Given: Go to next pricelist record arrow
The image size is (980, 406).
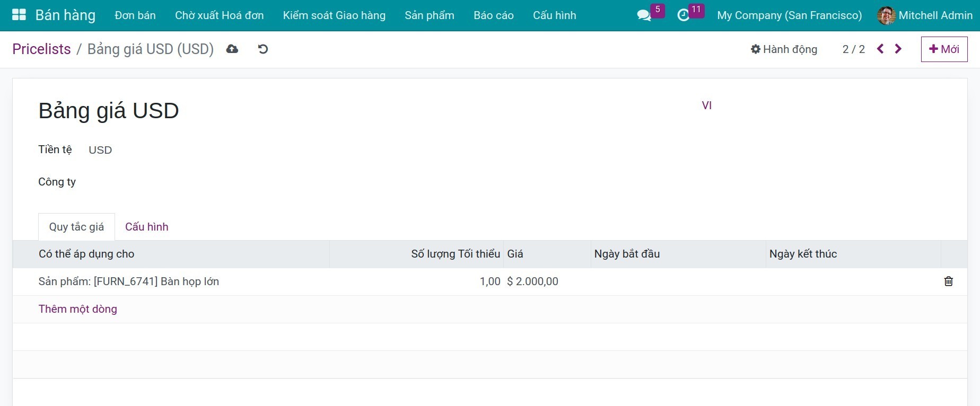Looking at the screenshot, I should point(898,49).
